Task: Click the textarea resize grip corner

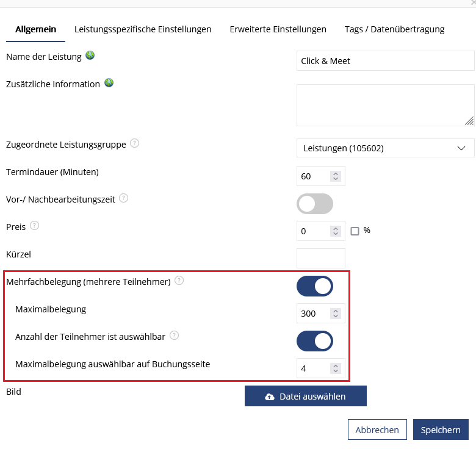Action: (x=470, y=121)
